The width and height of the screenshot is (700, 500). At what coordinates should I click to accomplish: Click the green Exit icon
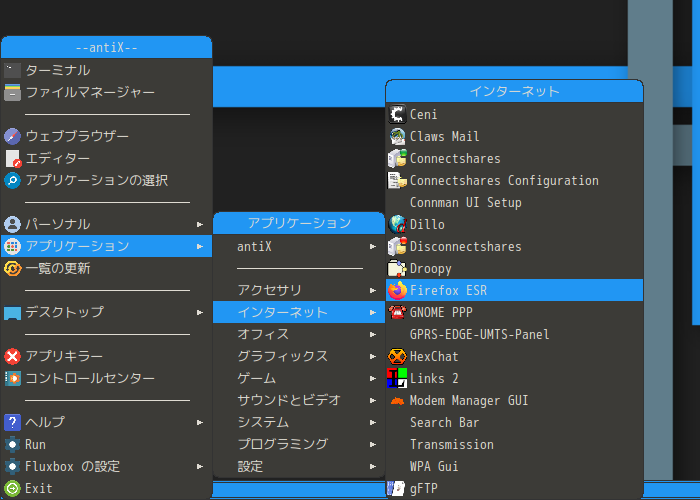point(12,488)
